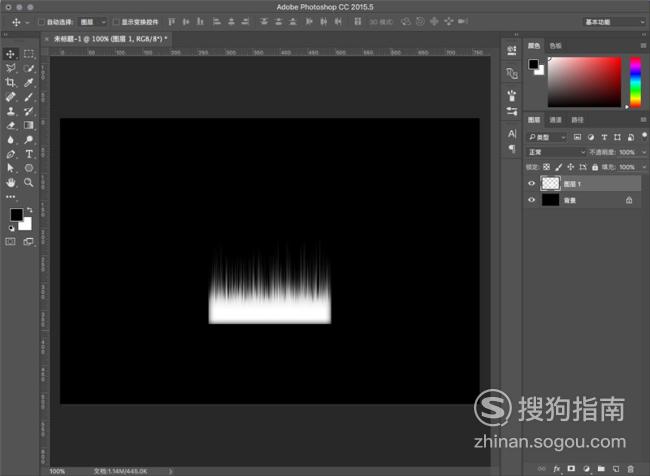The width and height of the screenshot is (650, 476).
Task: Open the Layers panel flyout menu
Action: click(x=643, y=120)
